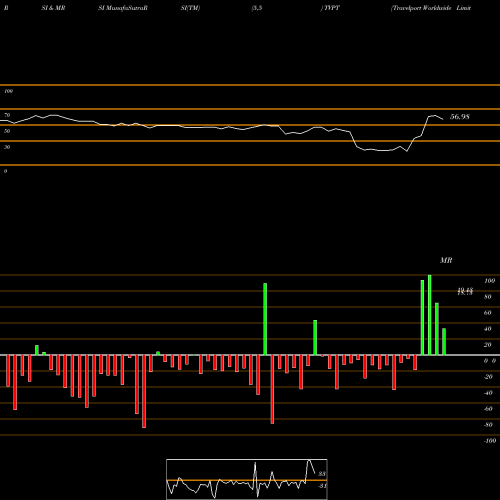Select the TVPT ticker symbol text
Screen dimensions: 500x500
[332, 8]
